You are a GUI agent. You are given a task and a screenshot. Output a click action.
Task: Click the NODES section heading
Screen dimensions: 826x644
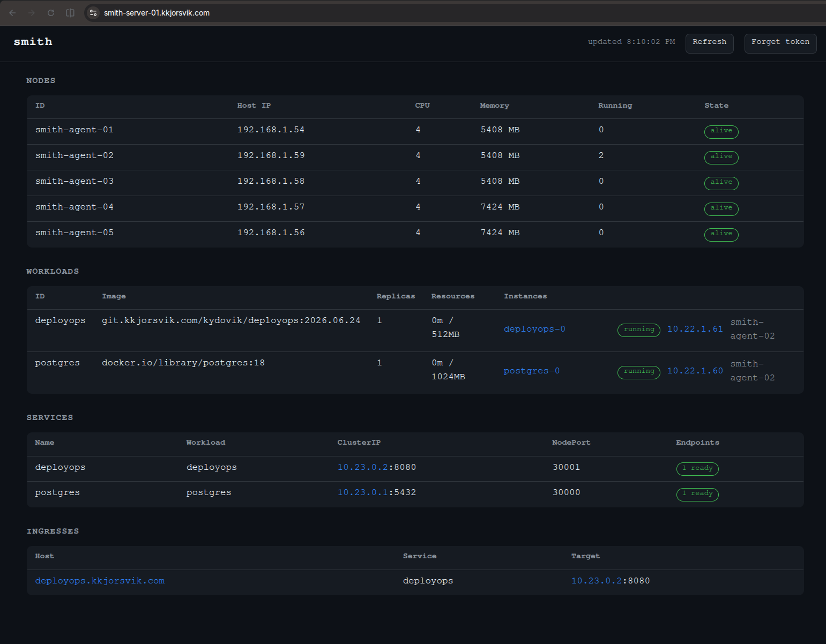coord(41,81)
